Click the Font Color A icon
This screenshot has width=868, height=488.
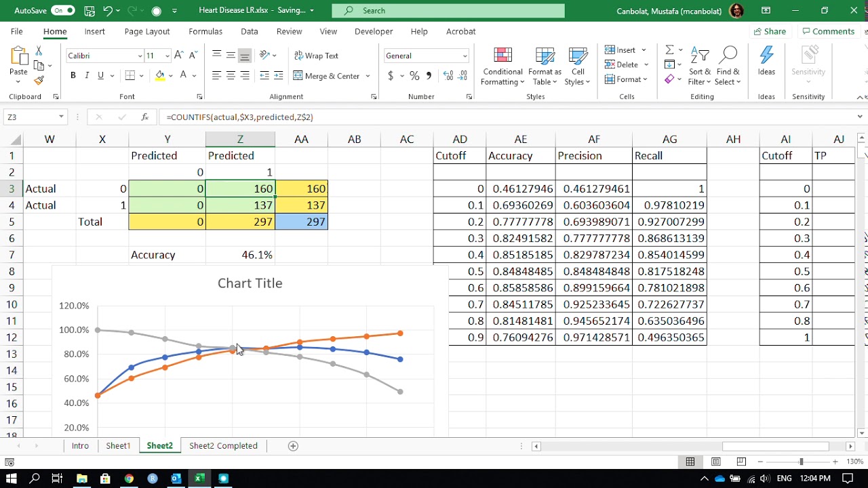183,76
